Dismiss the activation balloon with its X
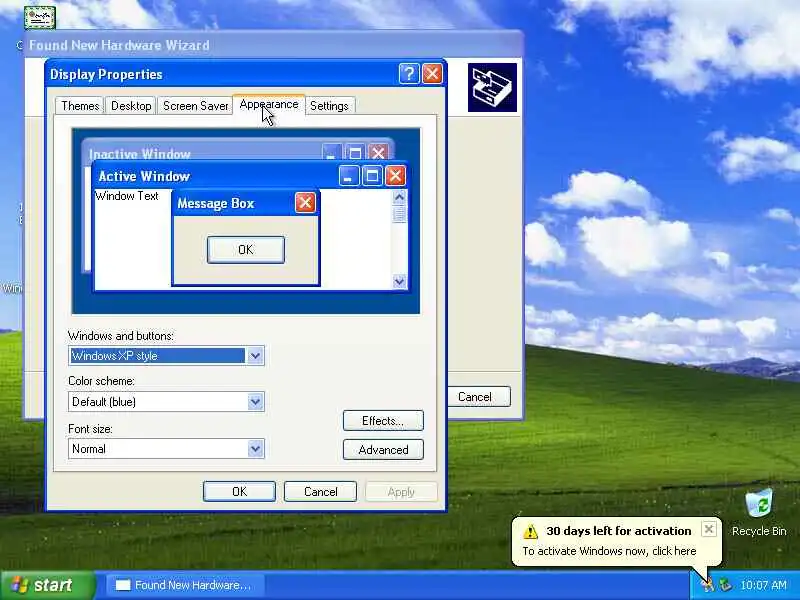 [x=709, y=529]
